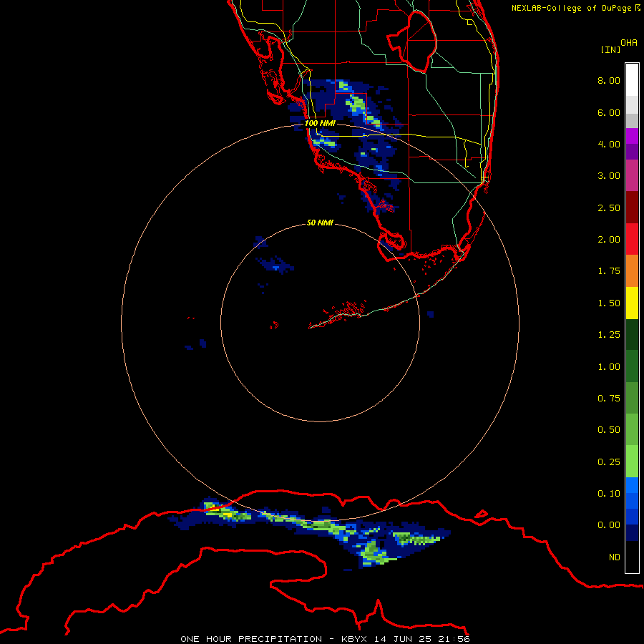Pick the bright red swatch beside 2.00
The width and height of the screenshot is (644, 644).
[x=632, y=239]
